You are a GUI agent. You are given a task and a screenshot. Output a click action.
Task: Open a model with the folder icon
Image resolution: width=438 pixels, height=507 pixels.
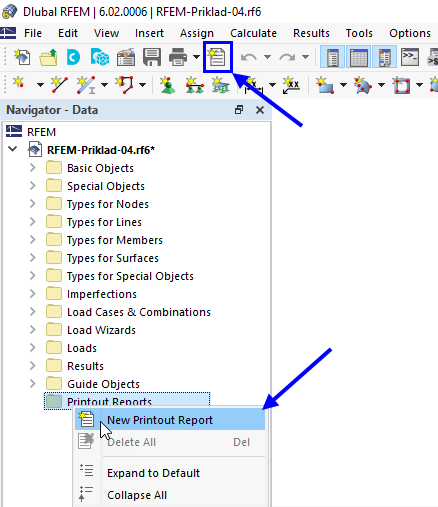pyautogui.click(x=48, y=57)
